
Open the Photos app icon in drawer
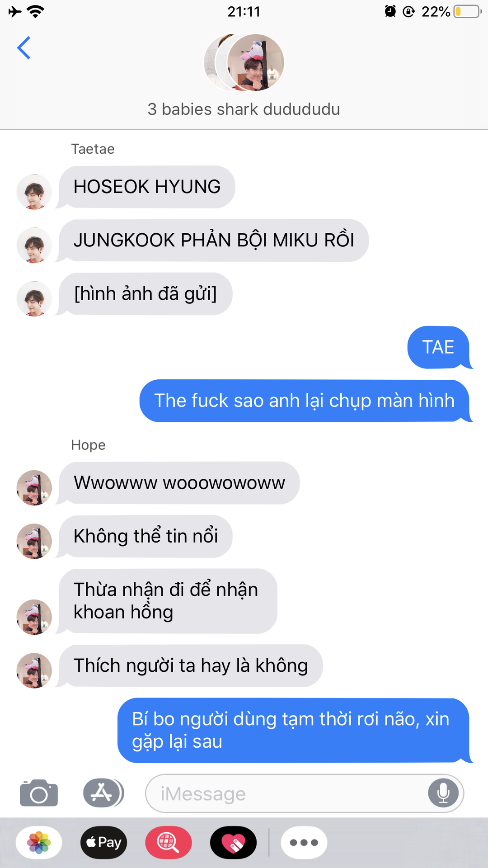pyautogui.click(x=39, y=842)
